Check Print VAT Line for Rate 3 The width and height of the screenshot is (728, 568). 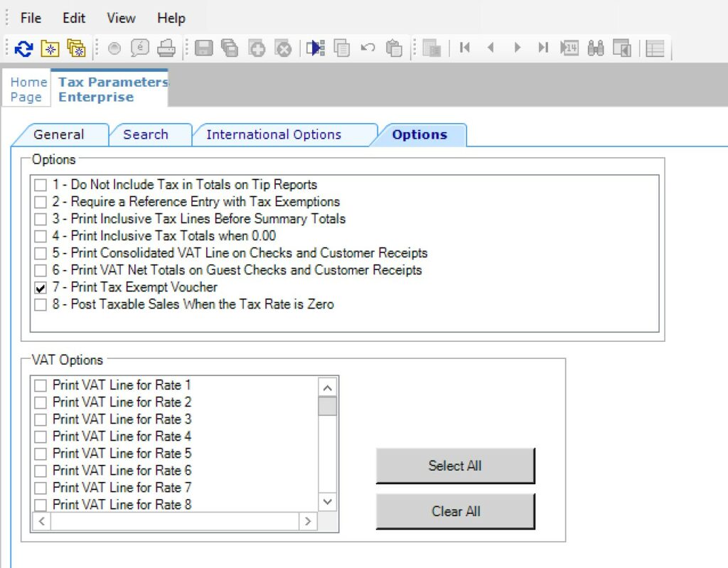[x=41, y=419]
